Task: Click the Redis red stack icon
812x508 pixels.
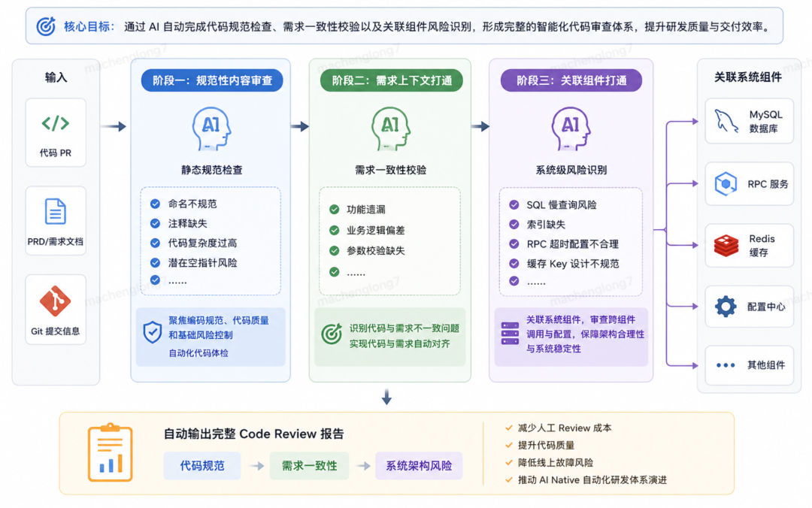Action: click(x=726, y=246)
